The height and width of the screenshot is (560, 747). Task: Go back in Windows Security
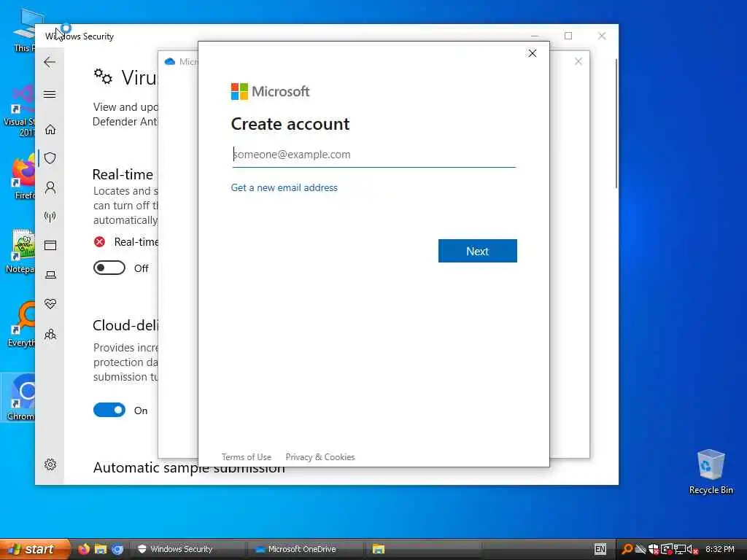click(50, 62)
